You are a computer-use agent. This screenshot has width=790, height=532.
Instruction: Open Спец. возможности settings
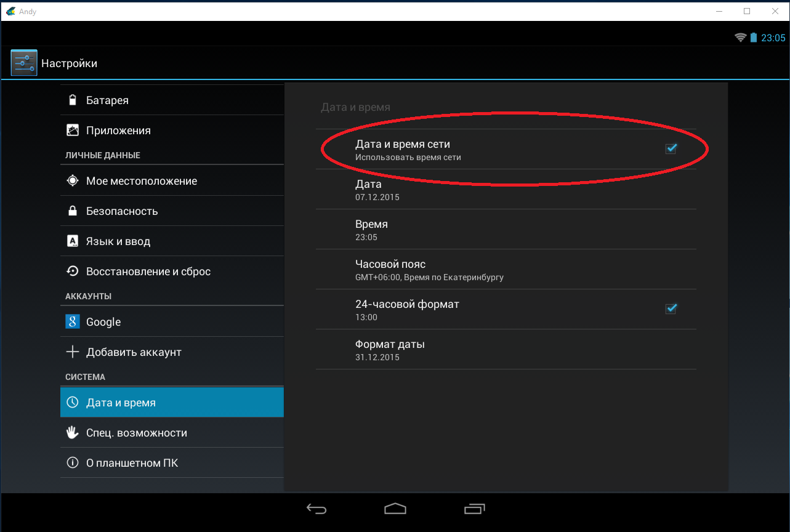[x=172, y=432]
